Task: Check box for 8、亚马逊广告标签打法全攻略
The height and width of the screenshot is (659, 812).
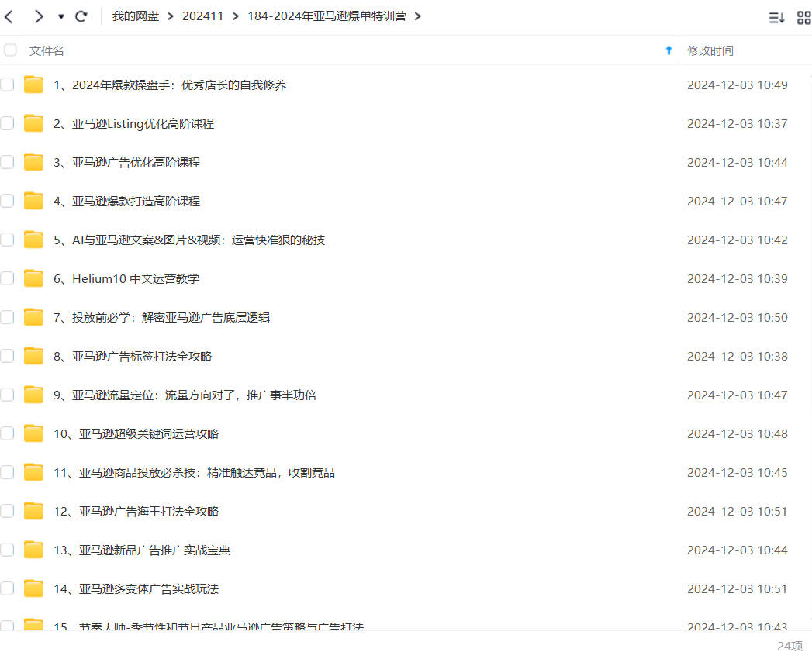Action: [x=7, y=356]
